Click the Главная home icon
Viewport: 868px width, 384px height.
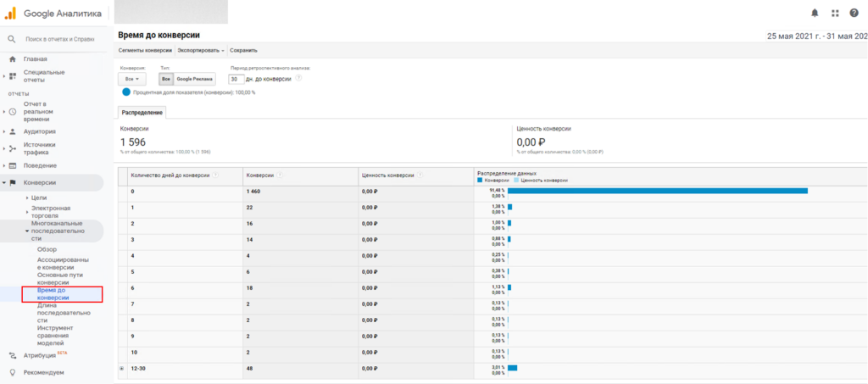pos(13,59)
